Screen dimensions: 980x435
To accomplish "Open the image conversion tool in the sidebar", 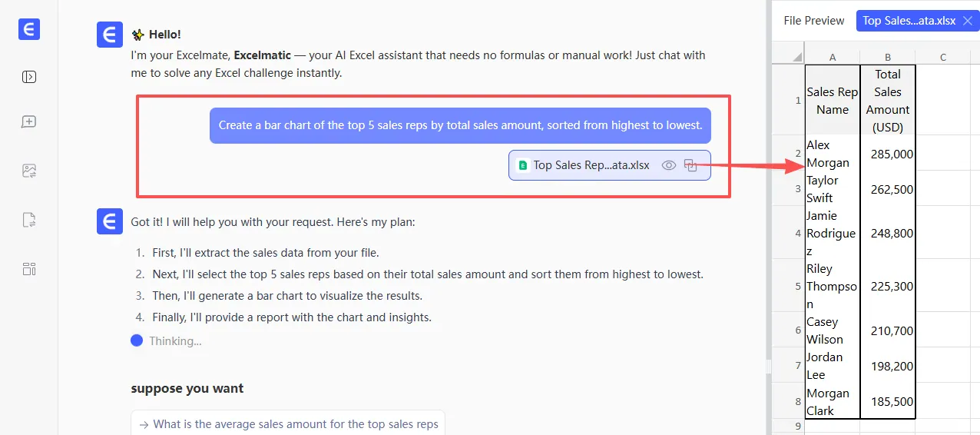I will click(29, 171).
